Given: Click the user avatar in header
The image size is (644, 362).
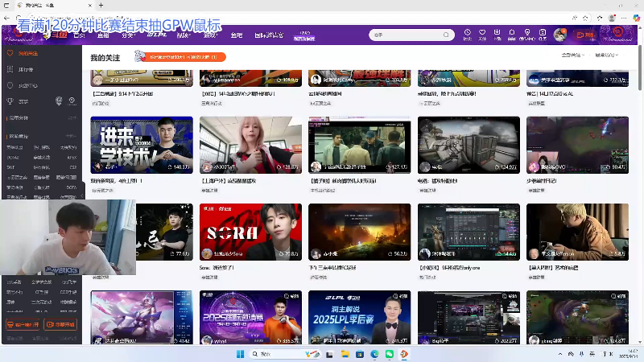Looking at the screenshot, I should click(559, 35).
